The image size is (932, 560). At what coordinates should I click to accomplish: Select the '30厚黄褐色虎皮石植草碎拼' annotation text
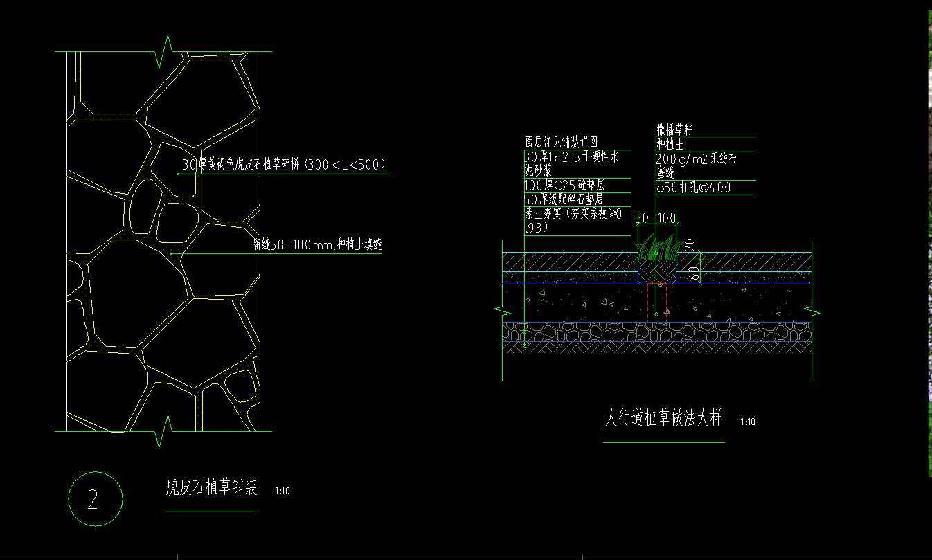tap(284, 165)
